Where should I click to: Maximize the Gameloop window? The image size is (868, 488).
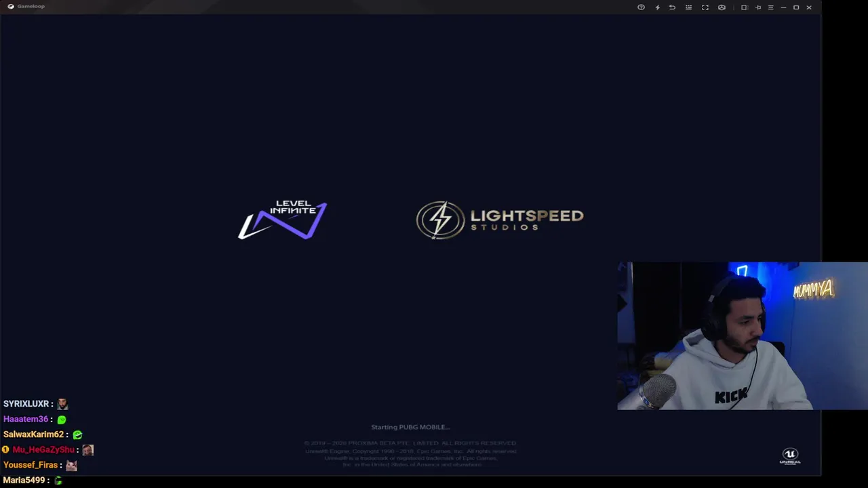point(796,7)
